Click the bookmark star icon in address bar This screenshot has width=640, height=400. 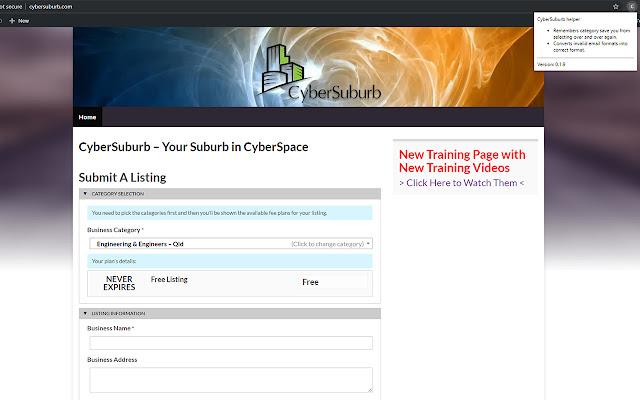point(616,7)
